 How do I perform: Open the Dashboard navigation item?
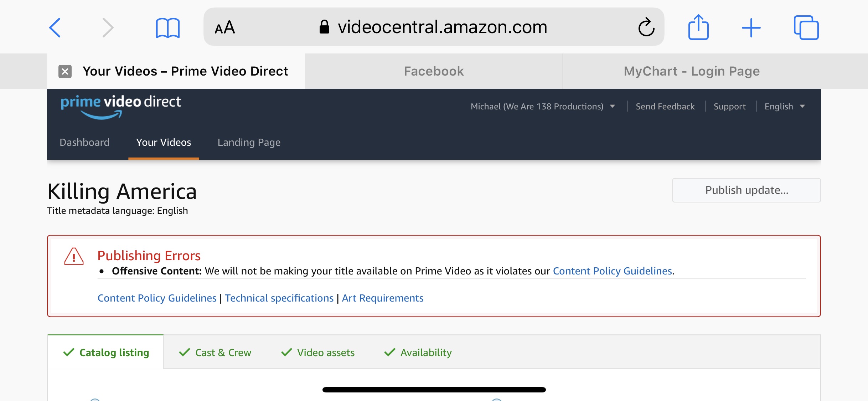coord(84,142)
